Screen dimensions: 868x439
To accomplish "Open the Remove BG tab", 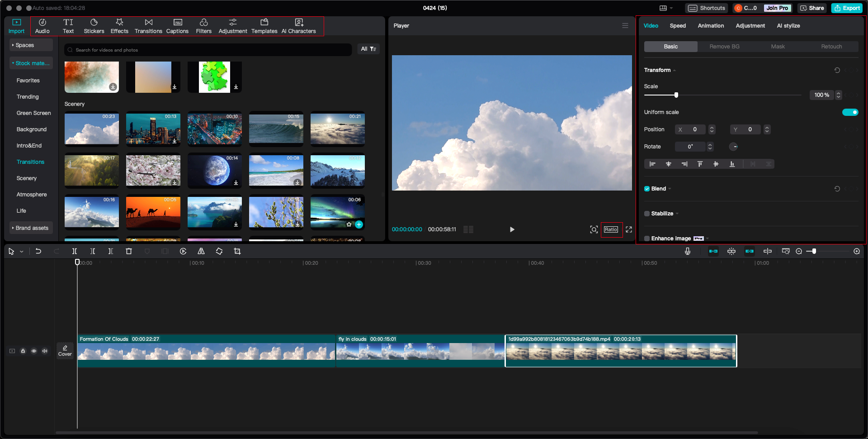I will point(724,47).
